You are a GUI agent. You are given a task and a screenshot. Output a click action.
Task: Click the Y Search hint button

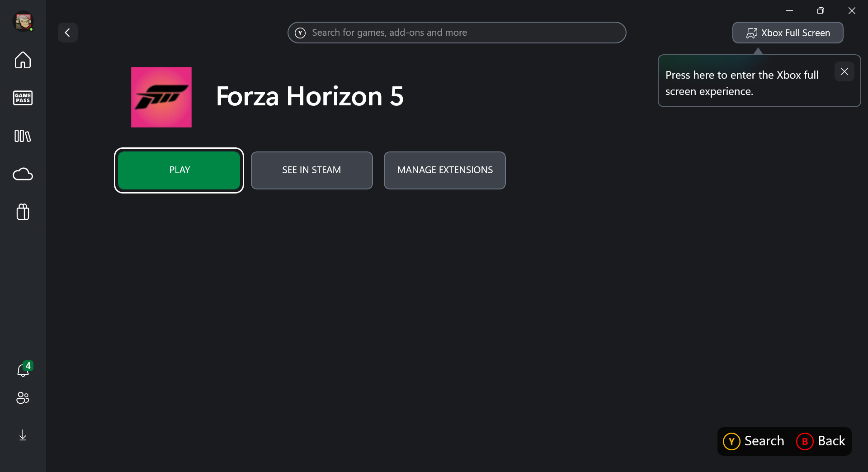tap(754, 441)
